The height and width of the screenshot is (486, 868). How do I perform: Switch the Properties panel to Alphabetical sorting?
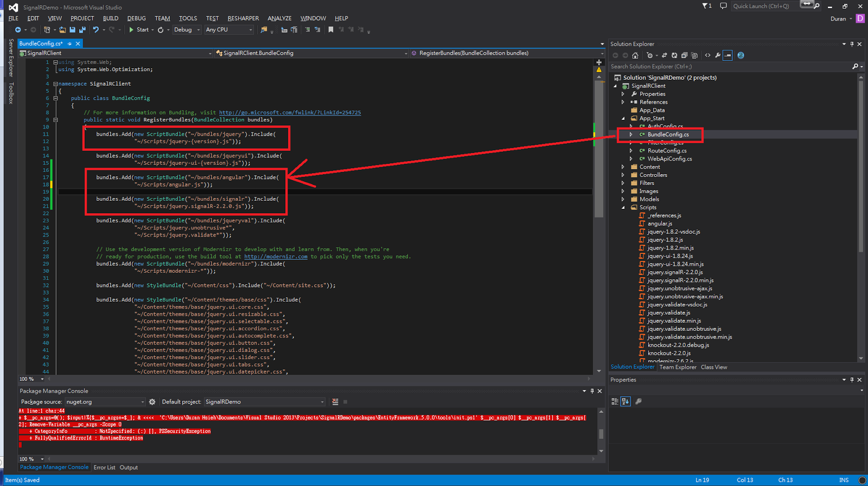625,401
